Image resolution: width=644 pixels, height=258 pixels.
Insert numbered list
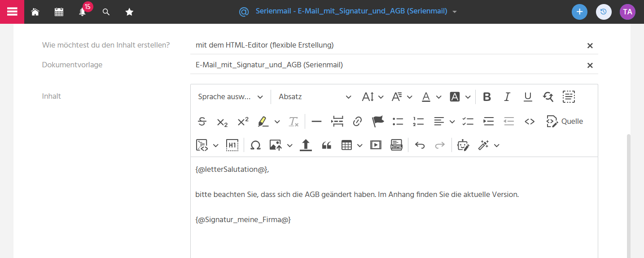coord(418,121)
